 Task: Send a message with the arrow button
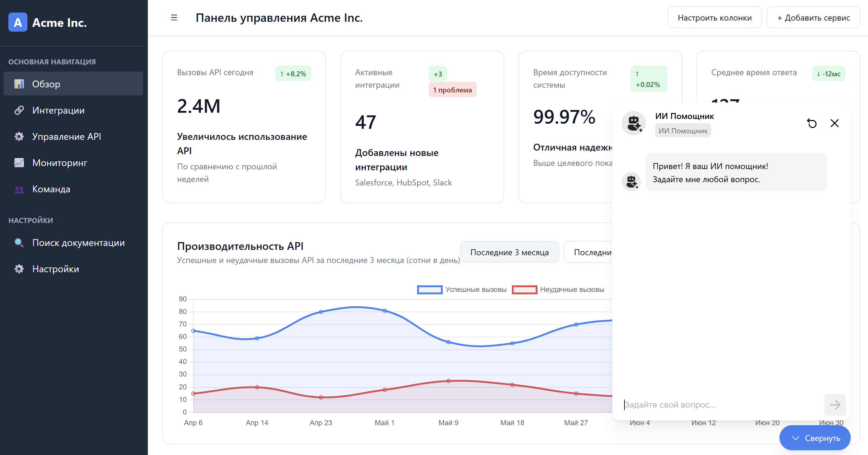coord(835,405)
